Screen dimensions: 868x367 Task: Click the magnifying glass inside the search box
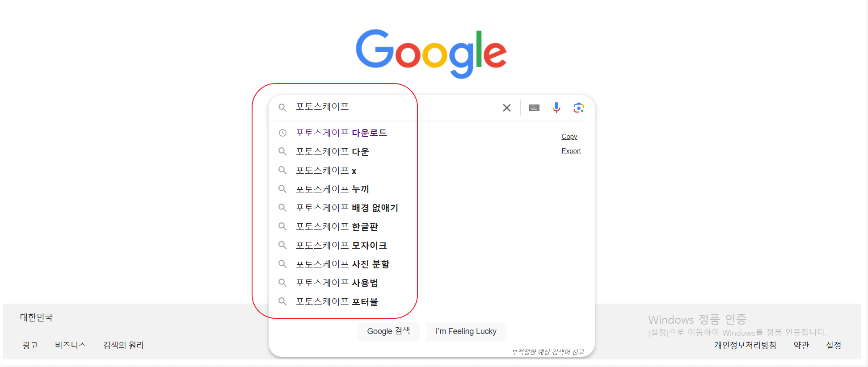click(x=282, y=108)
